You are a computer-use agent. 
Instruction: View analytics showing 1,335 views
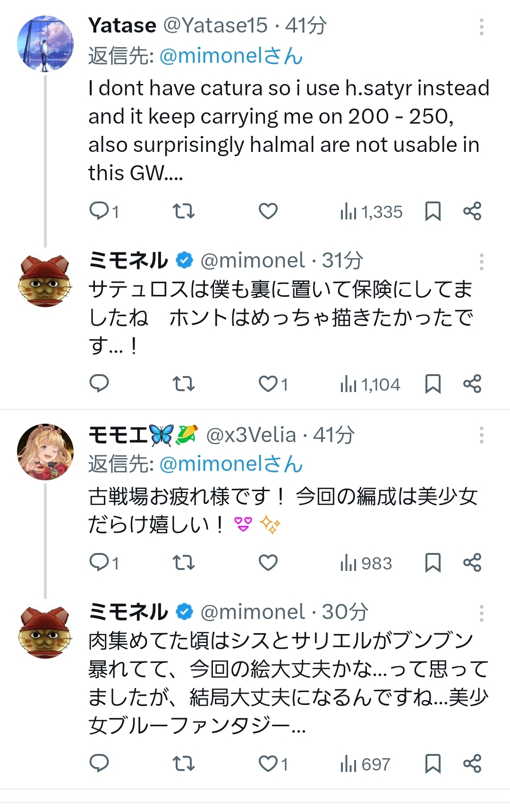tap(371, 212)
